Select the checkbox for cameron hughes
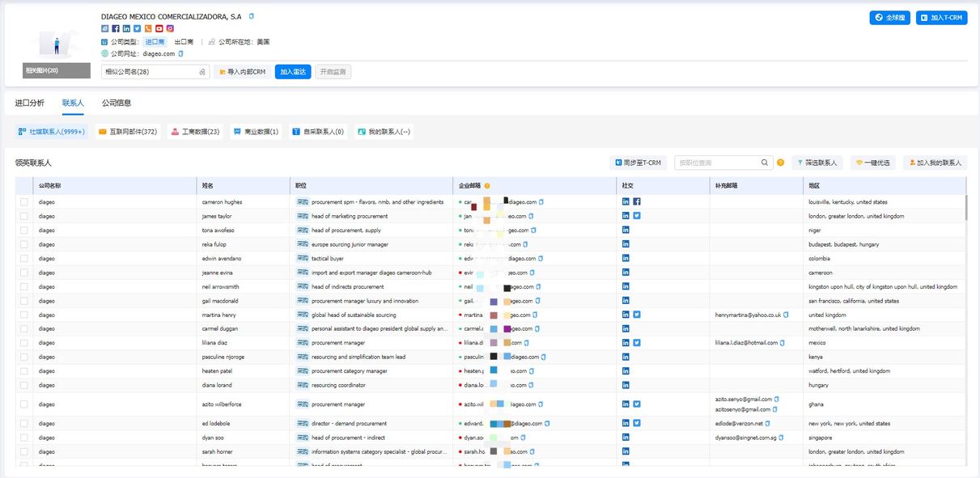This screenshot has height=478, width=980. pos(24,202)
